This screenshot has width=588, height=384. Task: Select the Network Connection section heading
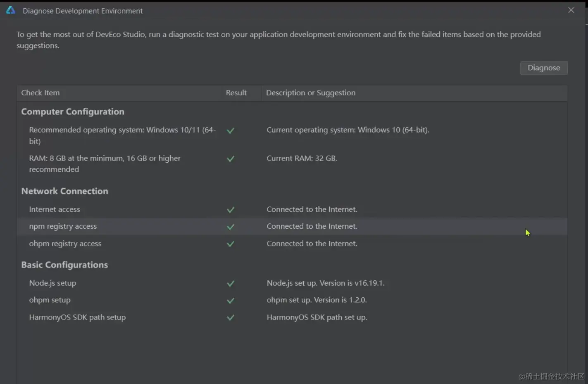tap(65, 191)
